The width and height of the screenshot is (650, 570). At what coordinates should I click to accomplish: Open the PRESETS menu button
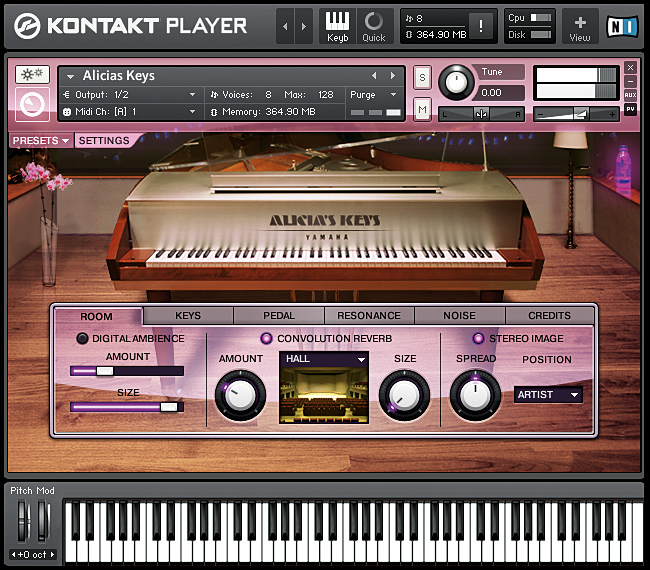(x=41, y=141)
